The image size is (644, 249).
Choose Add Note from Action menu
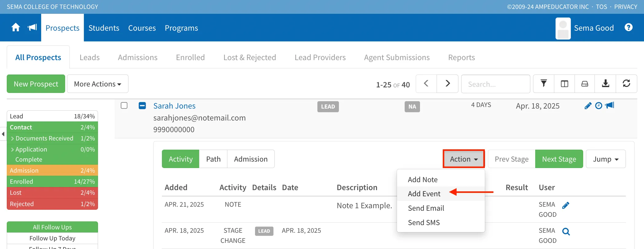(x=441, y=180)
